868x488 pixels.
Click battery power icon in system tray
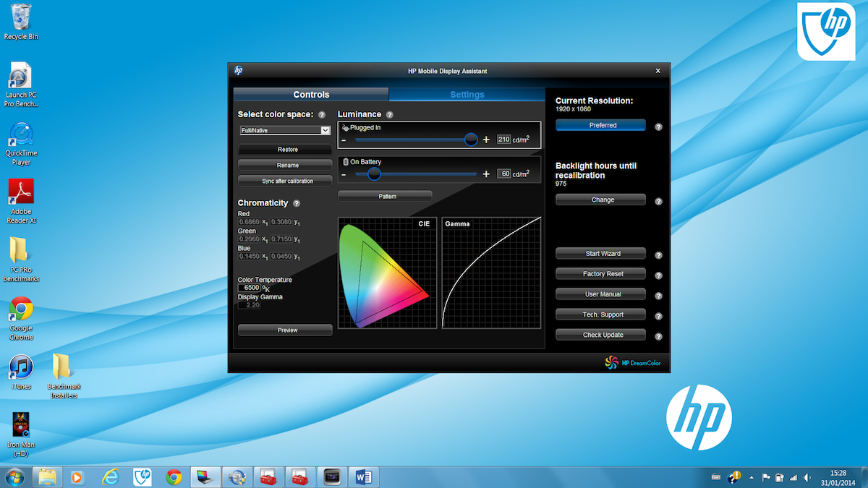[779, 477]
